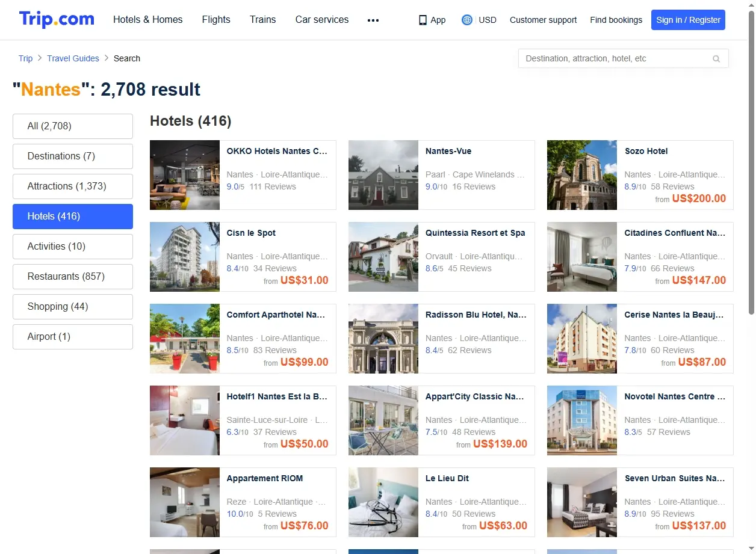Open Car services menu
Screen dimensions: 756x554
[322, 19]
